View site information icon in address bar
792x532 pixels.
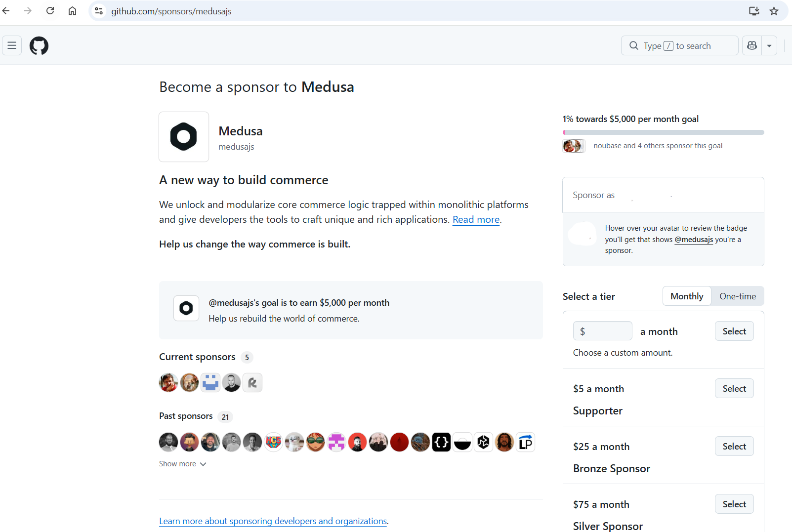tap(99, 11)
